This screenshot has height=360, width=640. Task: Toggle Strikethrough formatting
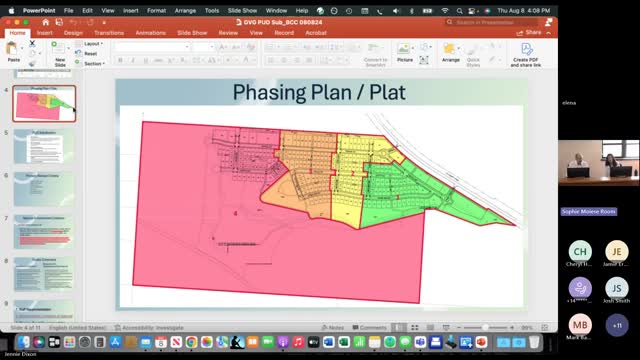coord(158,60)
